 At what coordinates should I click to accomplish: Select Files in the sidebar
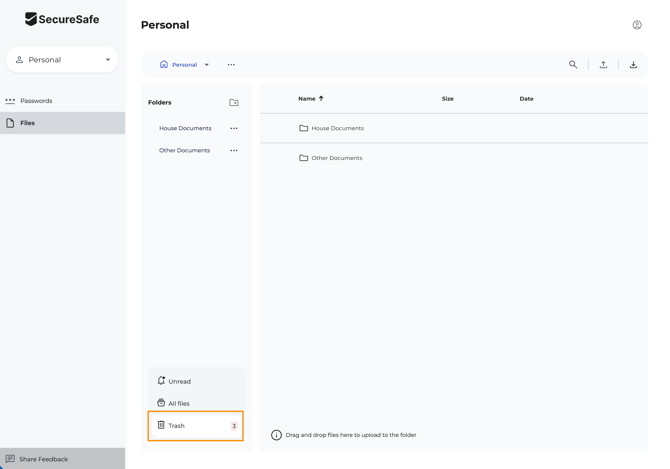[28, 123]
